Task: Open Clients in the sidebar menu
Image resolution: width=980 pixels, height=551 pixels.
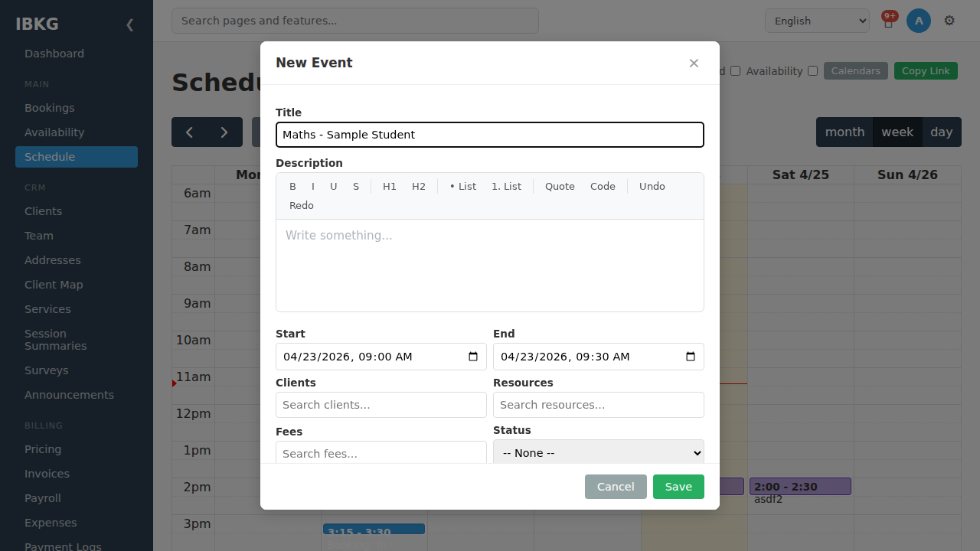Action: [x=43, y=211]
